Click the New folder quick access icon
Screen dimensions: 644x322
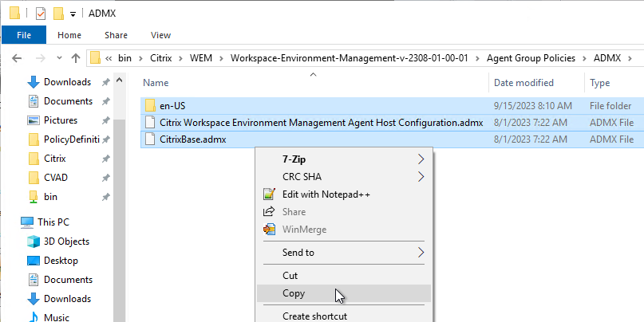pos(58,14)
